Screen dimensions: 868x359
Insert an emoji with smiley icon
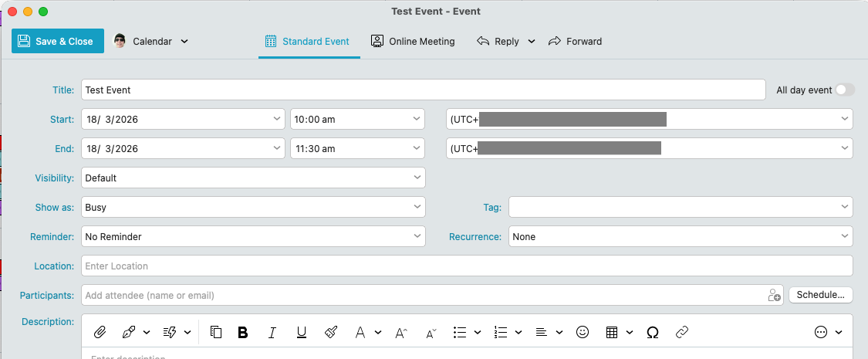coord(583,332)
